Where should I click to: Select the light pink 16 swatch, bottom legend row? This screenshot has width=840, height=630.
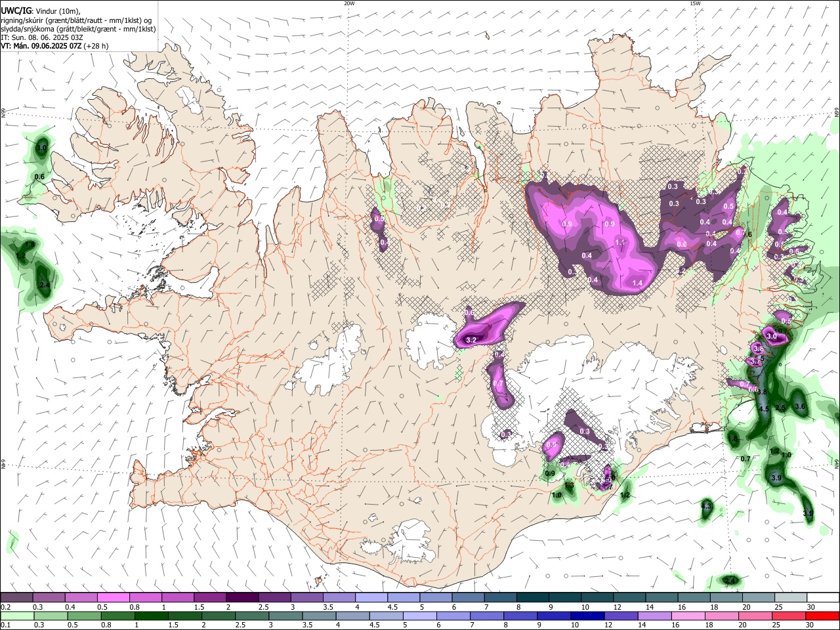tap(688, 616)
